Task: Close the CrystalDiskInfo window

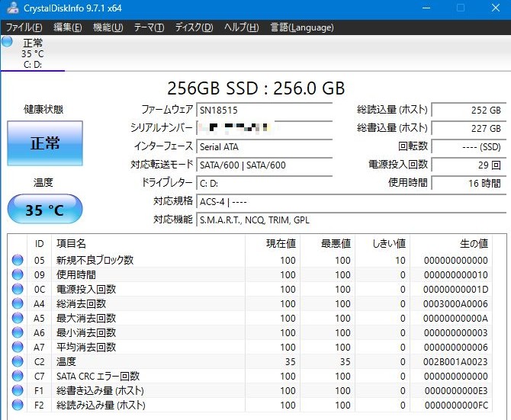Action: (496, 8)
